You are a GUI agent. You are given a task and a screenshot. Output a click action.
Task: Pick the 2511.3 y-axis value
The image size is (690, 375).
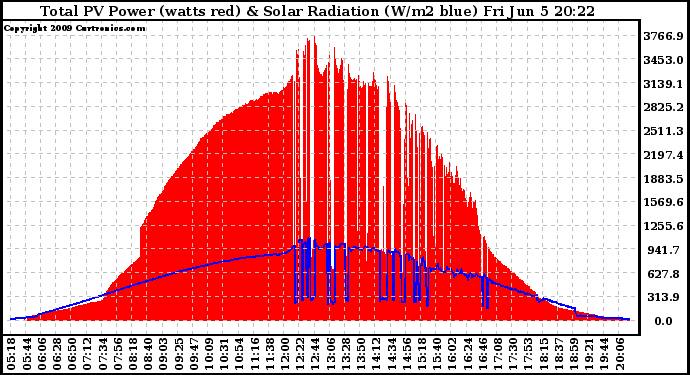[x=663, y=131]
